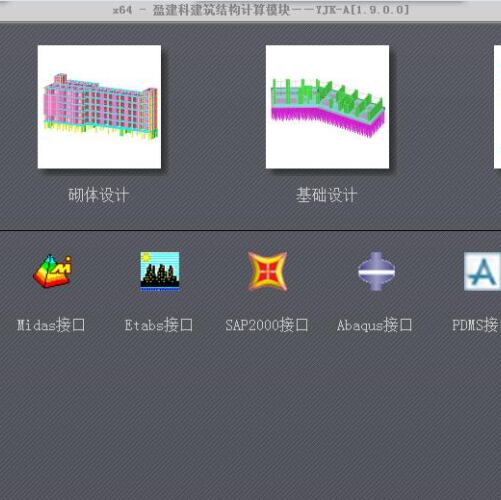Open the 砌体设计 building model thumbnail

[x=99, y=107]
